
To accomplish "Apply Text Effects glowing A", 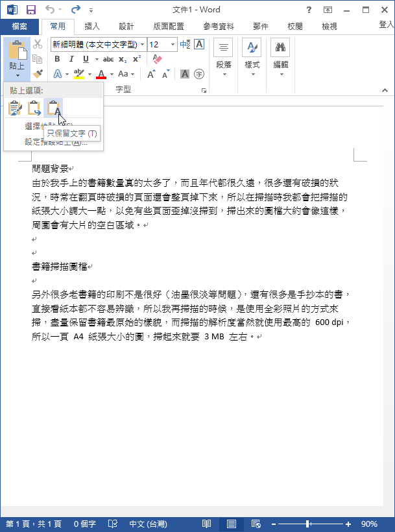I will (x=58, y=74).
